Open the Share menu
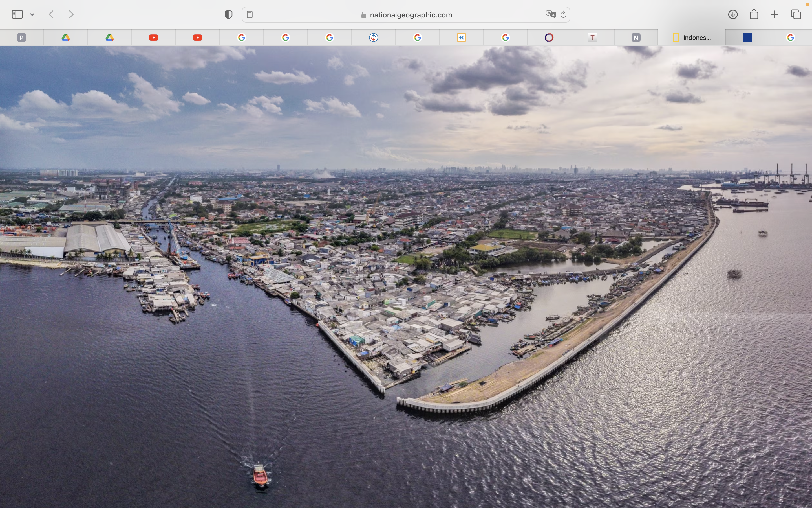Image resolution: width=812 pixels, height=508 pixels. click(x=754, y=14)
